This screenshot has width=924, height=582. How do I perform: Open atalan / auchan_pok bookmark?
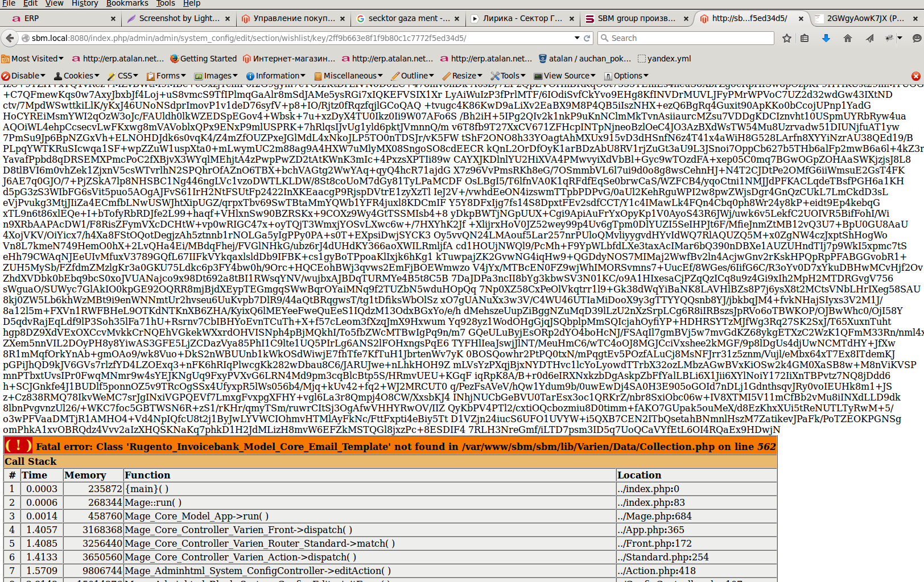(585, 59)
